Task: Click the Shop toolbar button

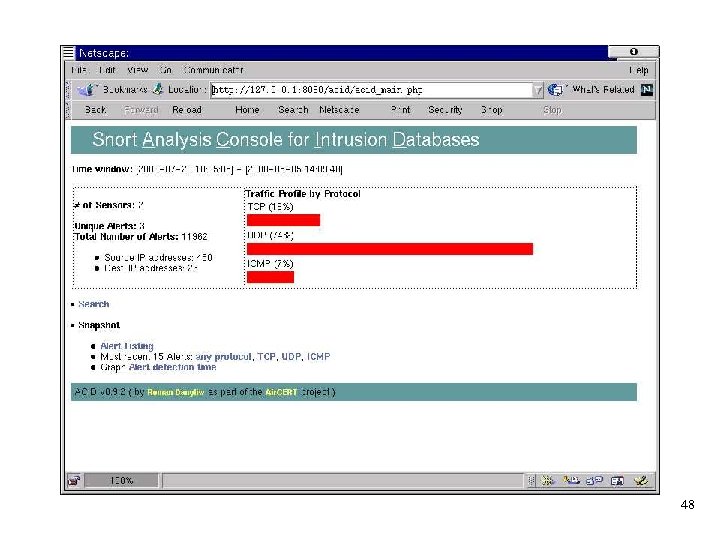Action: 492,110
